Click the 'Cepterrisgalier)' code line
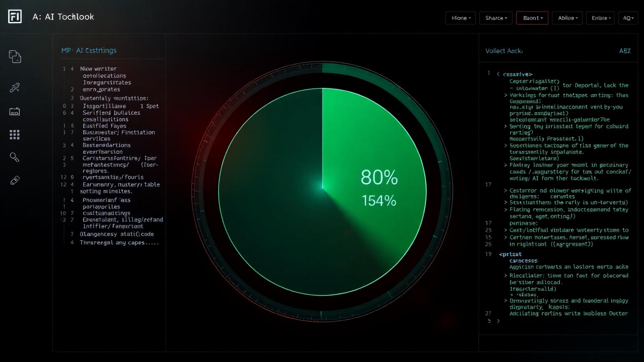 [534, 81]
